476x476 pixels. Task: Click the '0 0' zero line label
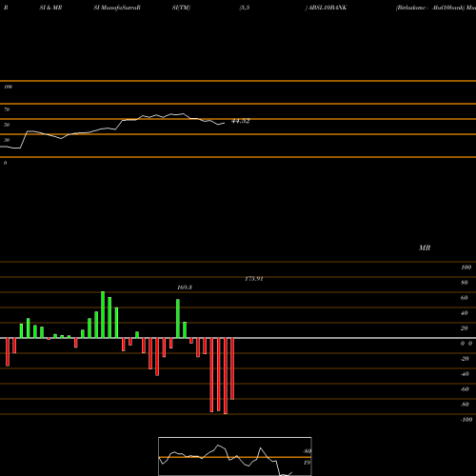(466, 344)
